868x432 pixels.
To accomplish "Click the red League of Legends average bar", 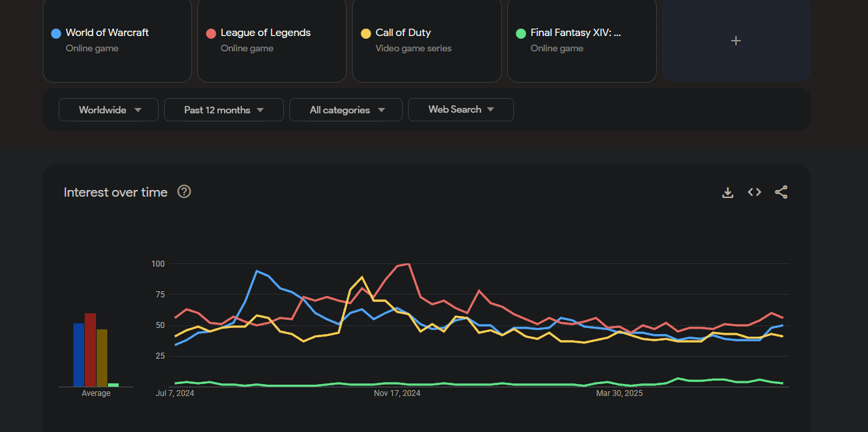I will (x=90, y=350).
